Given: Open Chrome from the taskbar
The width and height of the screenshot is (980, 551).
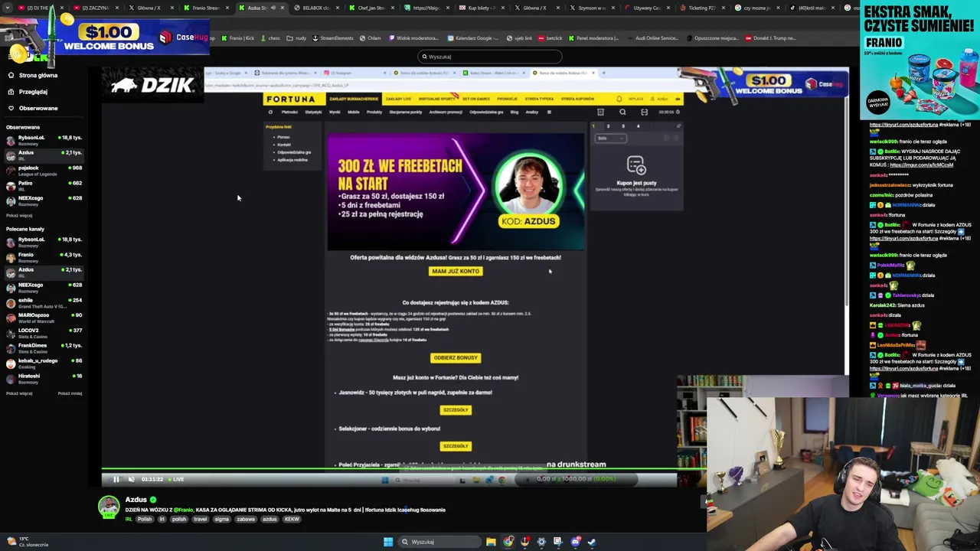Looking at the screenshot, I should click(x=508, y=542).
